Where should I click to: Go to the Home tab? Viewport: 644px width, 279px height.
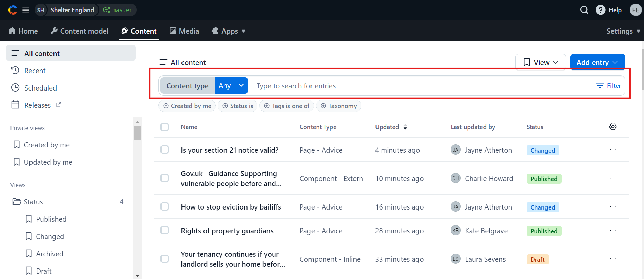[23, 31]
